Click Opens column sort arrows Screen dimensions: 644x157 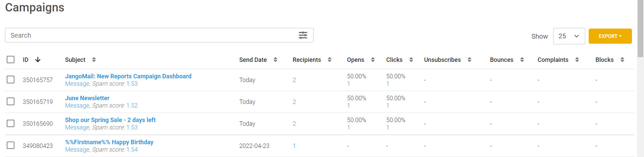[373, 60]
